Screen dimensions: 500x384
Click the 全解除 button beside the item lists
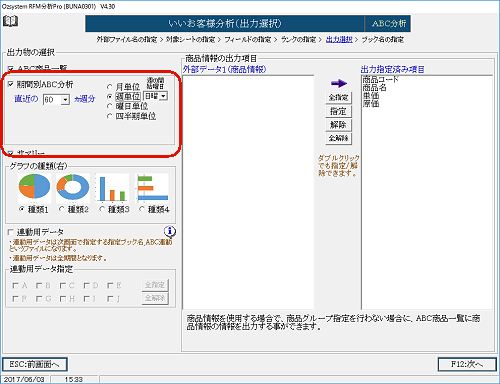click(338, 138)
